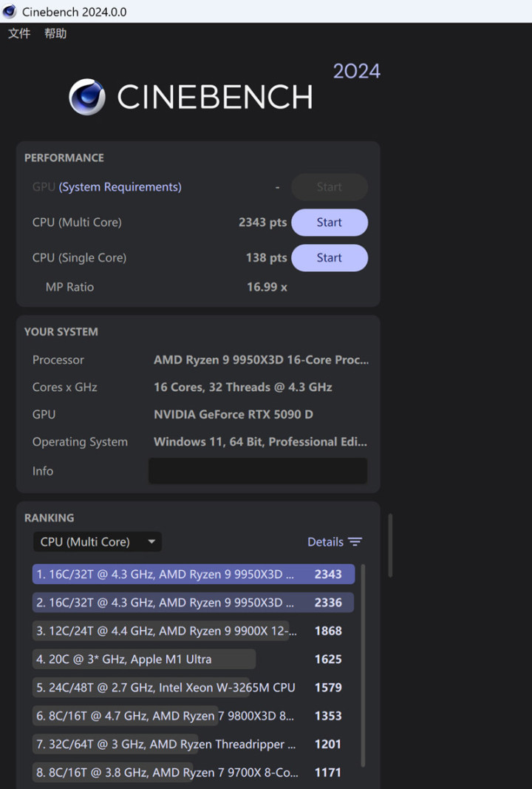Image resolution: width=532 pixels, height=789 pixels.
Task: Select the Apple M1 Ultra ranking entry
Action: click(194, 659)
